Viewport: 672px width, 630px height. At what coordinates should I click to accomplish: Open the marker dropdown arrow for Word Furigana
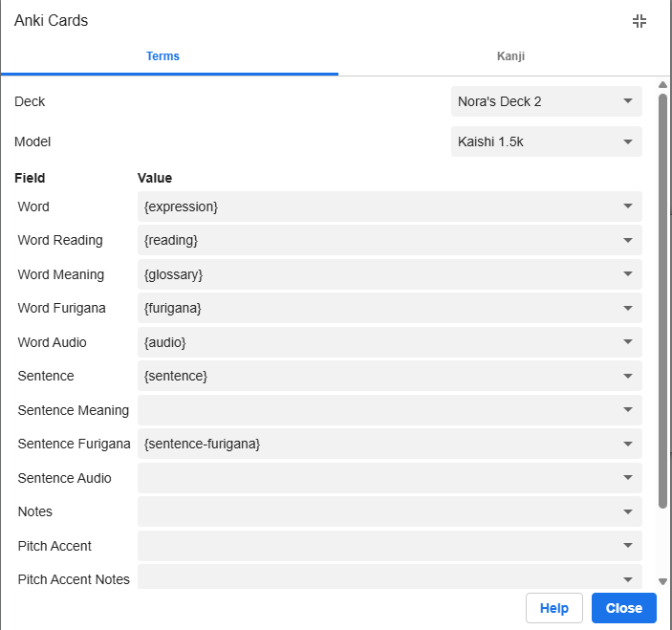click(x=628, y=308)
